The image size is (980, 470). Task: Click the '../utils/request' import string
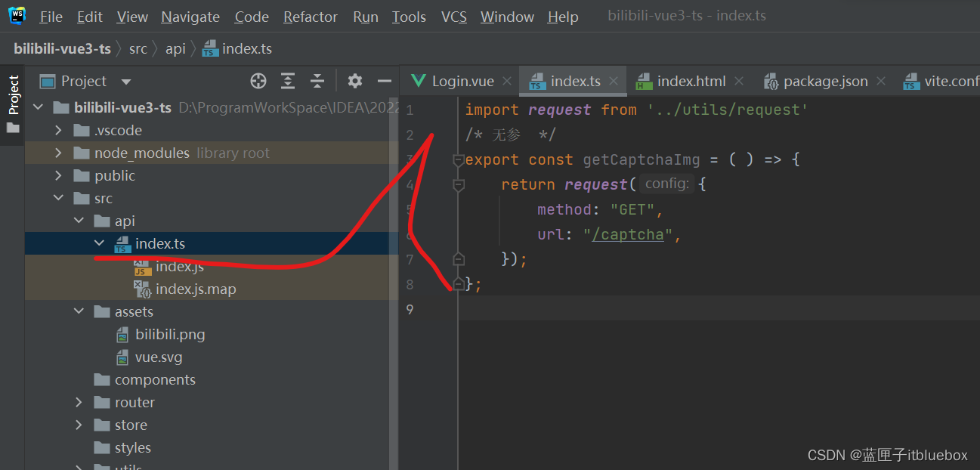728,110
